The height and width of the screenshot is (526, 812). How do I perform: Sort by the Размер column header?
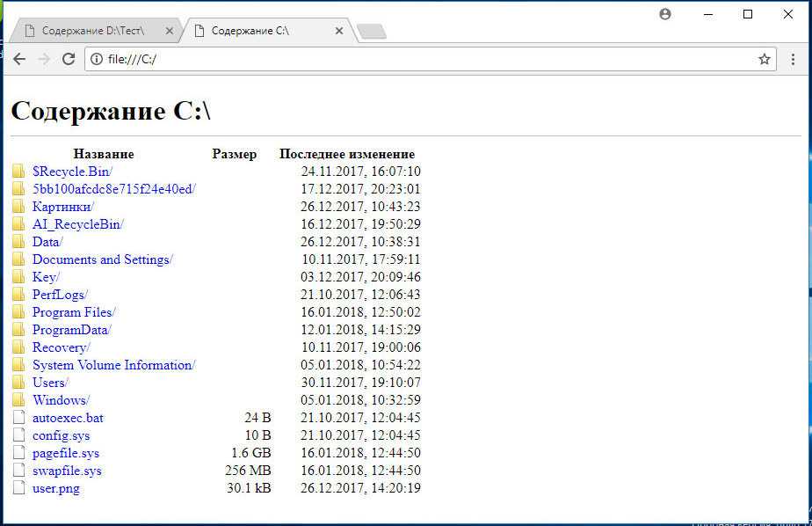point(235,154)
